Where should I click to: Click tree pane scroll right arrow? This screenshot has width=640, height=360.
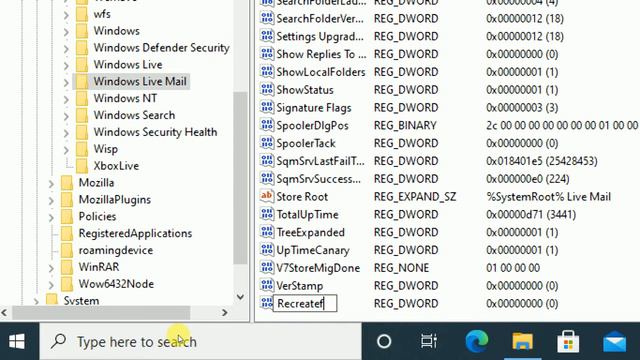224,313
